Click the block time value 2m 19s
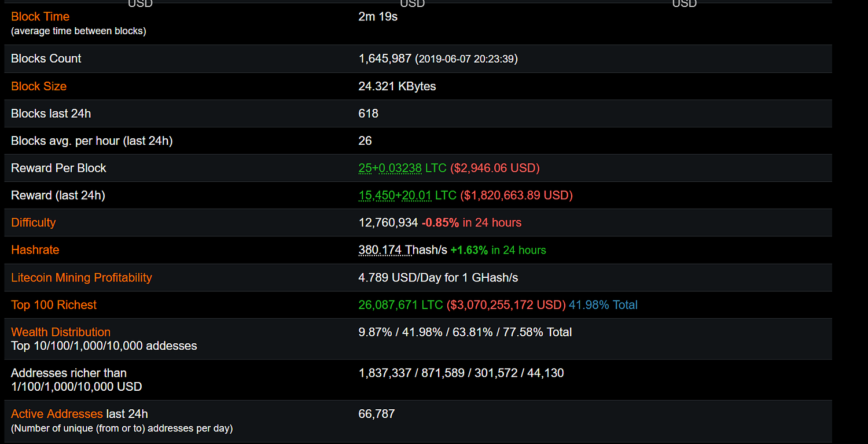 (378, 17)
